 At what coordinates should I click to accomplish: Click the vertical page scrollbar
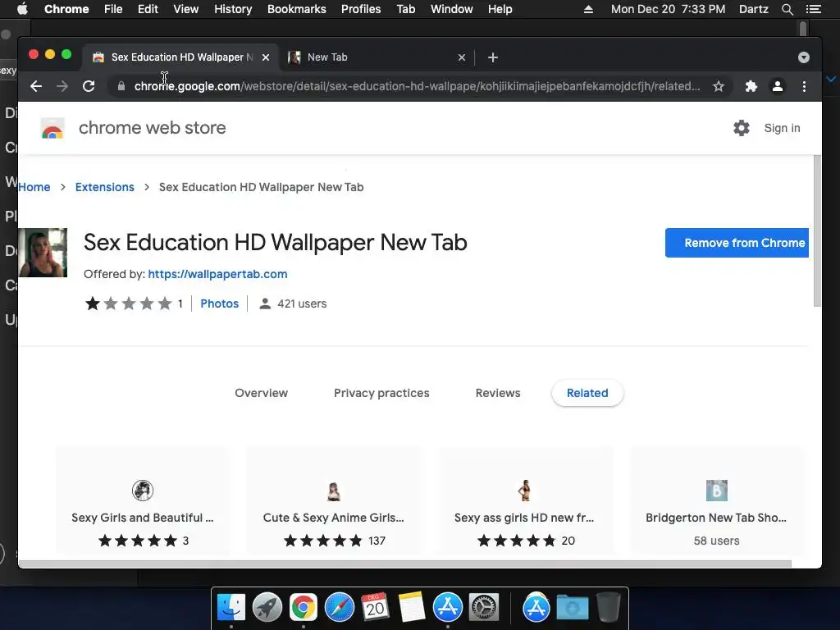[817, 231]
